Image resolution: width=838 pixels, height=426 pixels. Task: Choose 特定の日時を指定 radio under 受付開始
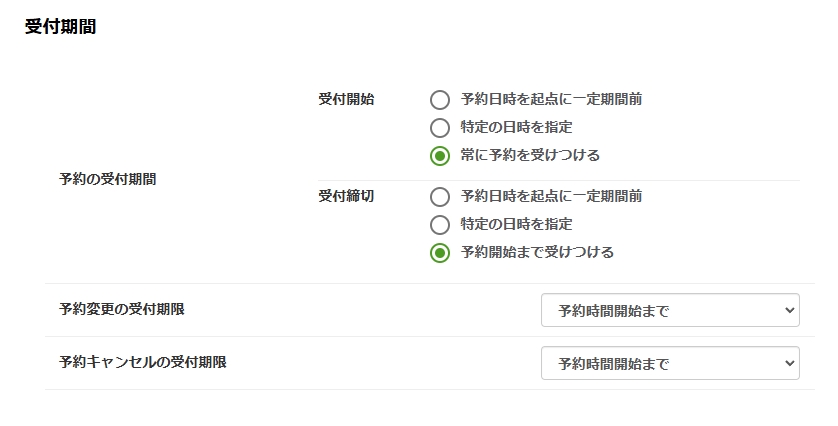click(440, 128)
